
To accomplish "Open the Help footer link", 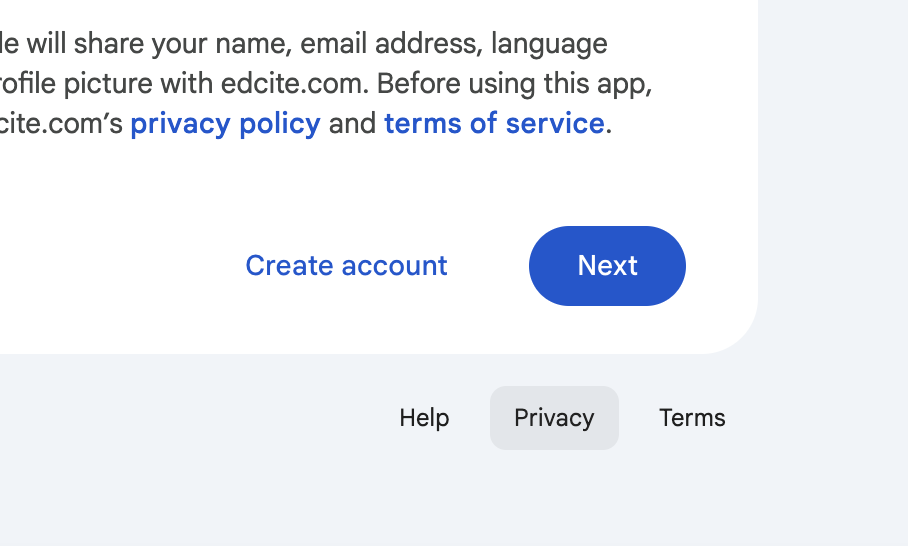I will (424, 418).
